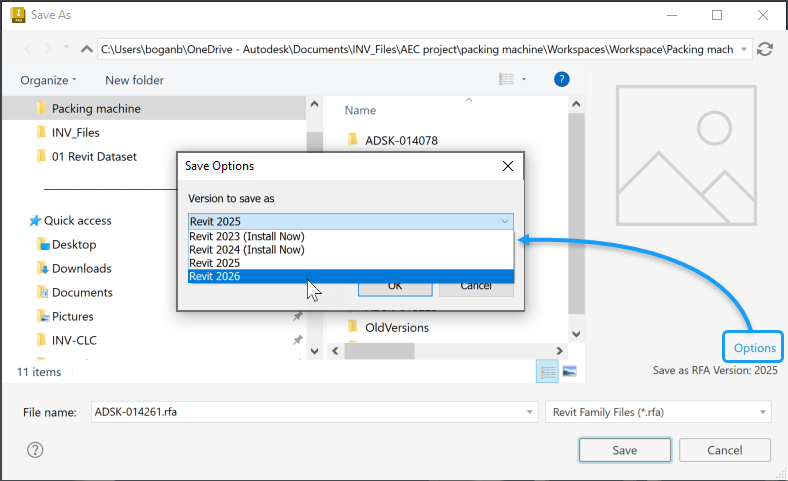Switch to details view icon
The height and width of the screenshot is (481, 788).
pos(547,372)
